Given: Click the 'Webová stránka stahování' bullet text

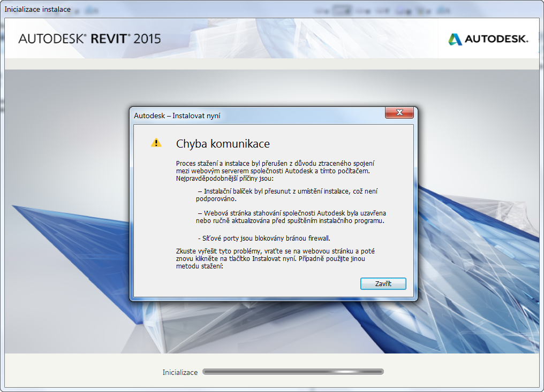Looking at the screenshot, I should (x=290, y=217).
